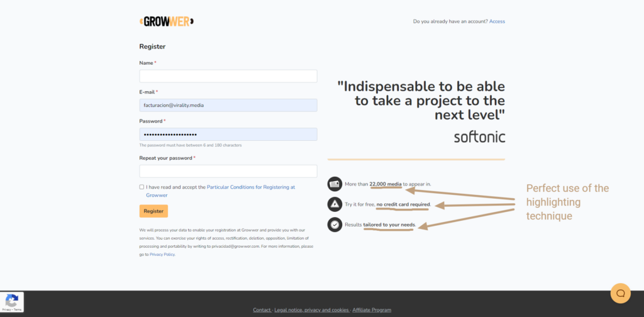Click the reCAPTCHA badge icon
644x317 pixels.
11,302
